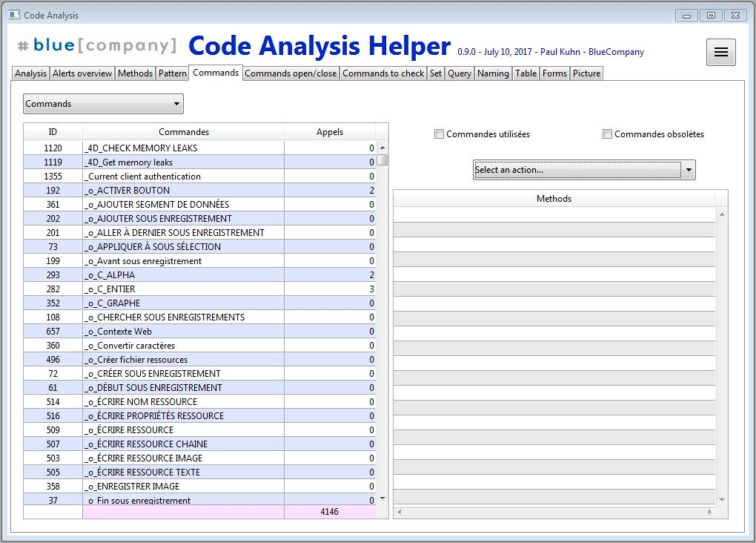
Task: Click the 4146 total calls cell
Action: 330,512
